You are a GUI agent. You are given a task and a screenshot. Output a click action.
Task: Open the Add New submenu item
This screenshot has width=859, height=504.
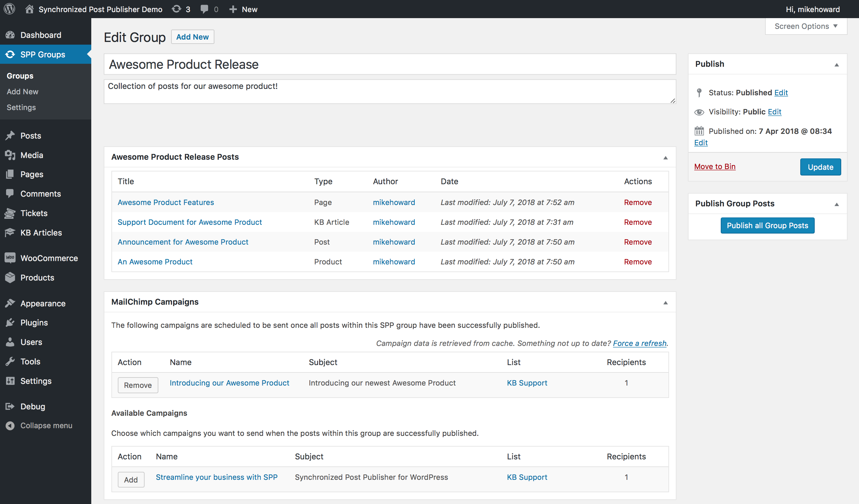(x=22, y=91)
